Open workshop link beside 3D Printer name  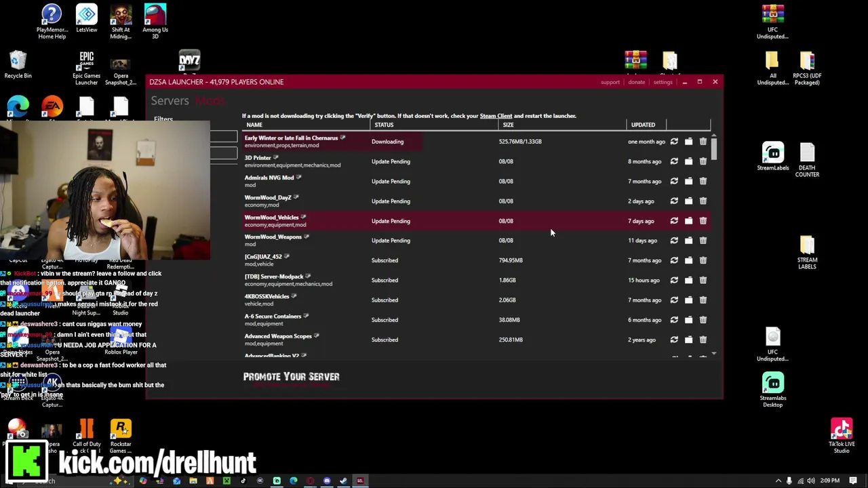tap(275, 157)
